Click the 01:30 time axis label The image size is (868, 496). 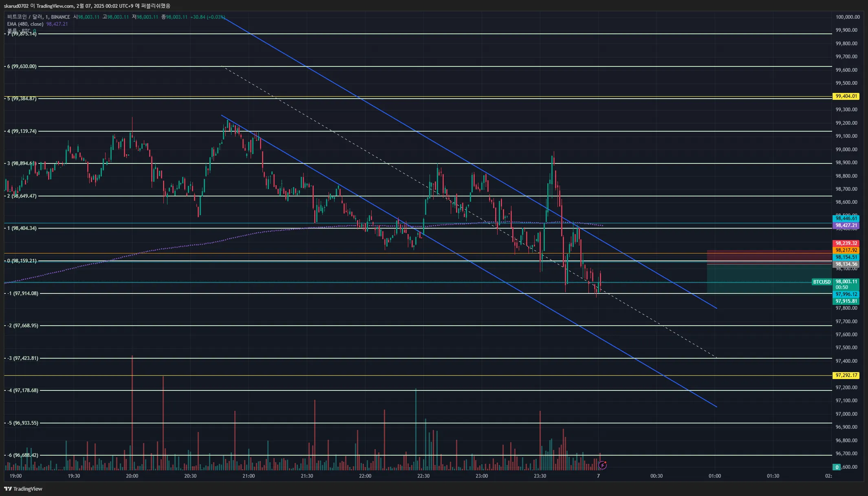point(773,476)
